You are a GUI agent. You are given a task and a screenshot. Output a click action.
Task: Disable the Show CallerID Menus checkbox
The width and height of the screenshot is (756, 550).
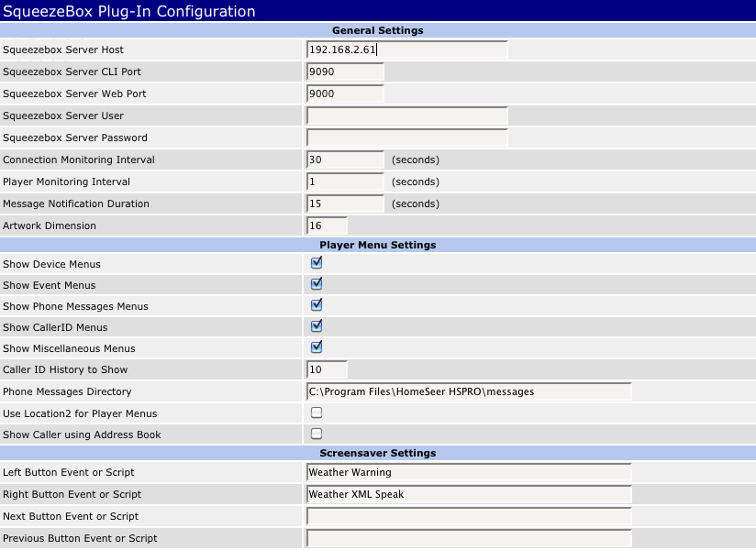point(317,326)
